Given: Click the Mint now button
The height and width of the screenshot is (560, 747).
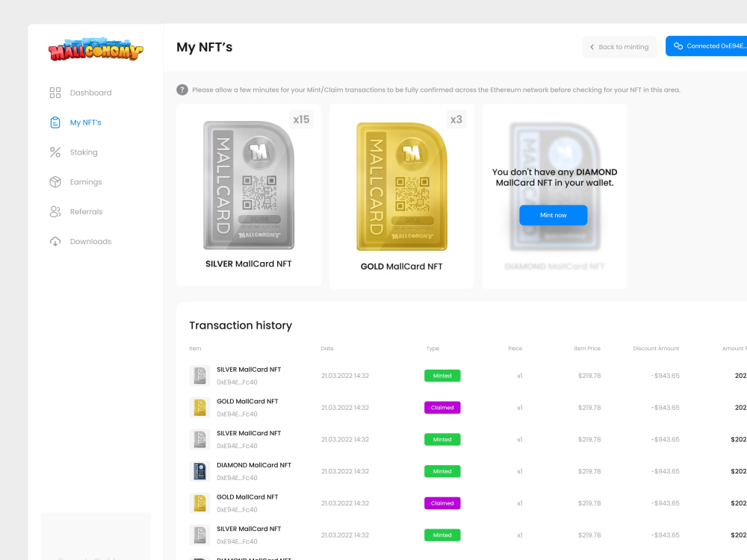Looking at the screenshot, I should (x=553, y=215).
